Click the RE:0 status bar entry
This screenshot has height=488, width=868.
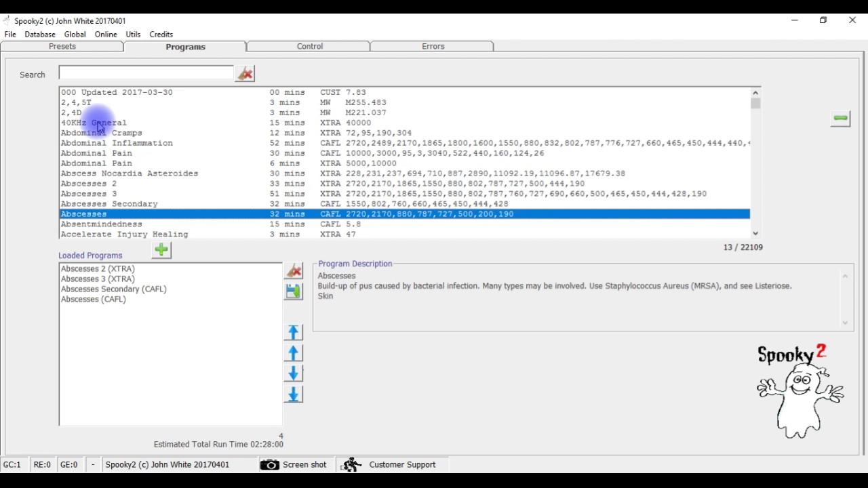tap(42, 465)
